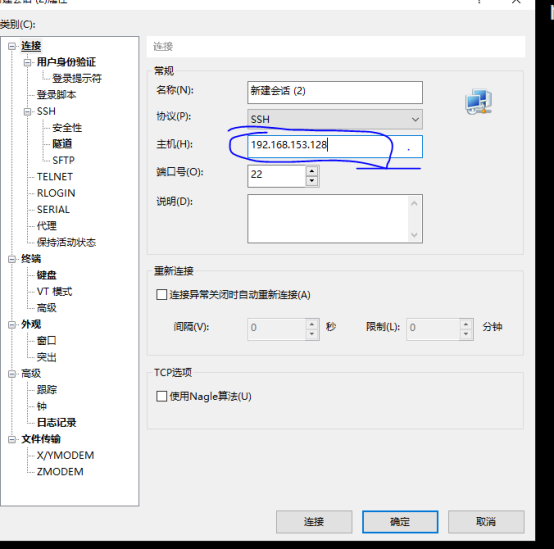
Task: Select RLOGIN tree item
Action: tap(56, 193)
